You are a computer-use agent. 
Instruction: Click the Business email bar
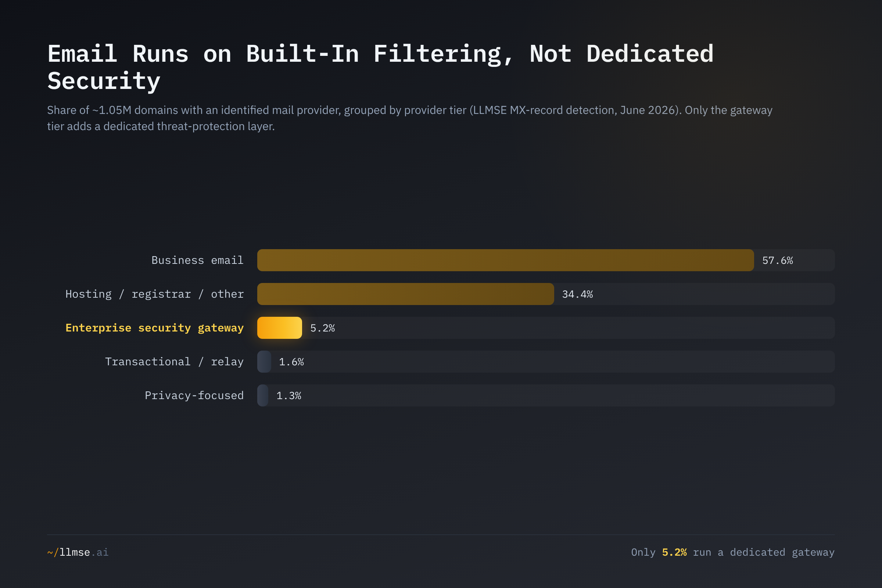tap(505, 260)
